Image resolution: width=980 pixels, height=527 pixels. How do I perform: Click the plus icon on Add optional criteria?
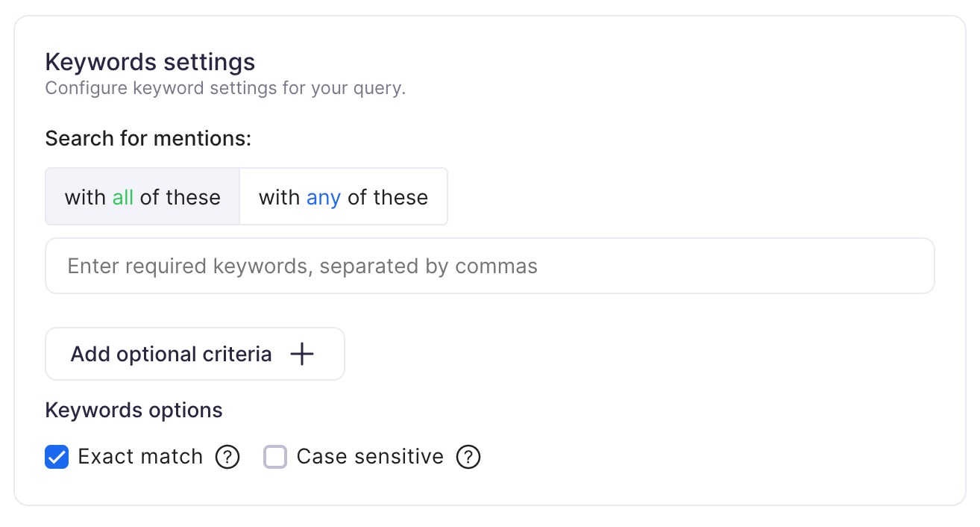coord(301,354)
